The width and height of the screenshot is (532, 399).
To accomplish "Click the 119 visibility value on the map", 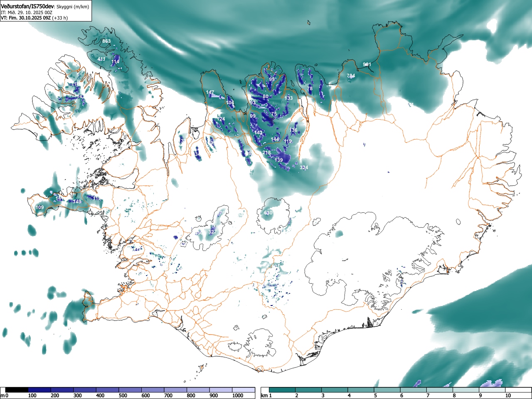I will (x=288, y=141).
